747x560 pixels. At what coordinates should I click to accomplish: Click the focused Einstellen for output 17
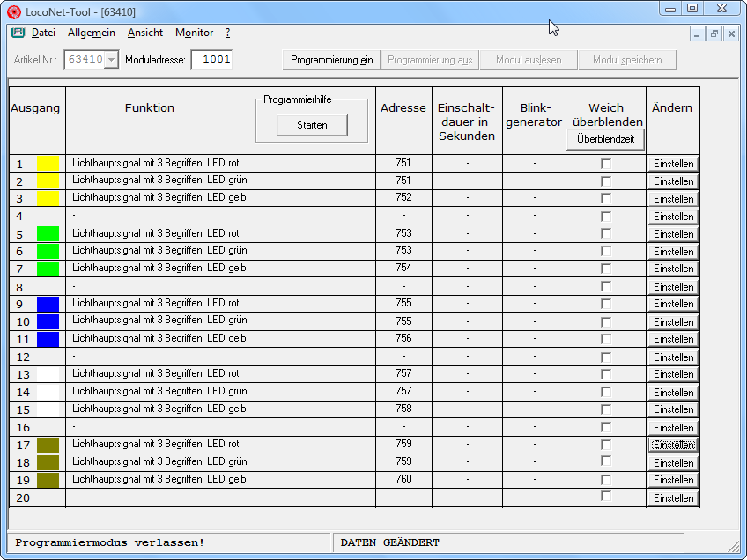[x=673, y=445]
